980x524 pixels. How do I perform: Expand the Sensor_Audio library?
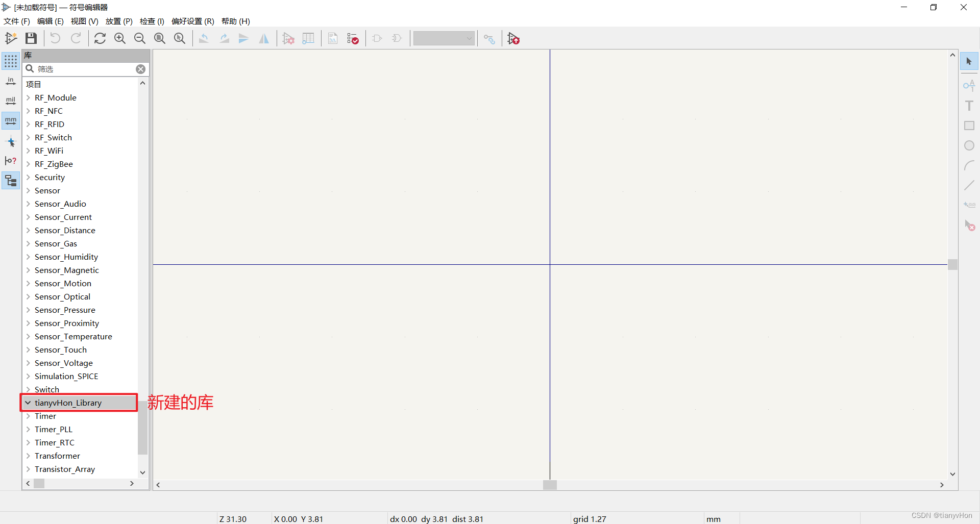(28, 204)
